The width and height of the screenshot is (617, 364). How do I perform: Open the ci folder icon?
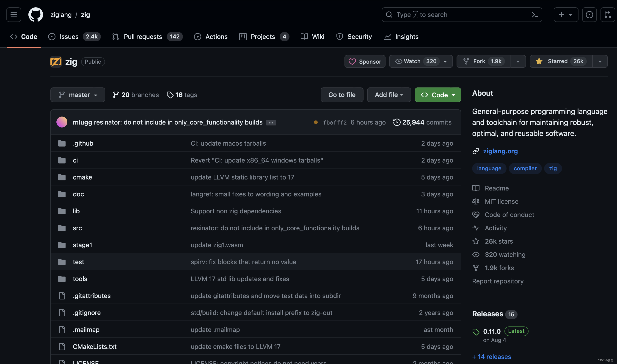[x=62, y=160]
